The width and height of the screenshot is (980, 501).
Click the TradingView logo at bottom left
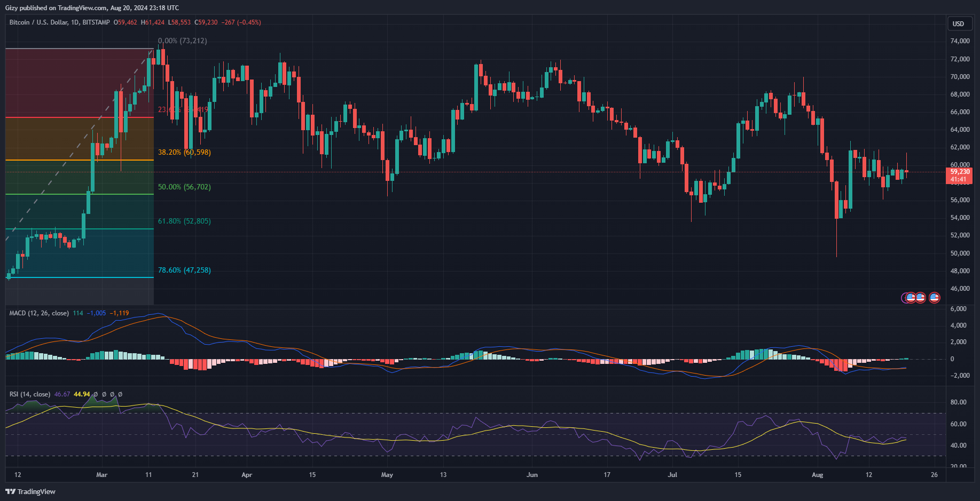point(30,491)
